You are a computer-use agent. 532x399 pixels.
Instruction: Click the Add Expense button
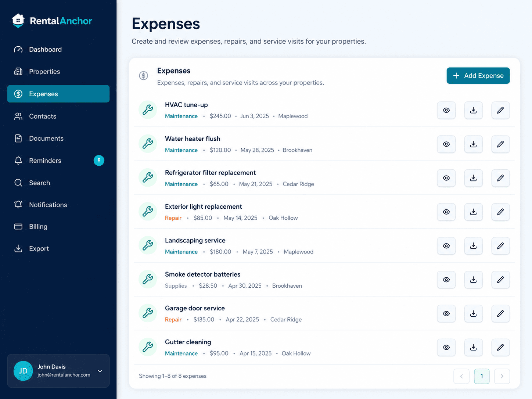click(478, 76)
